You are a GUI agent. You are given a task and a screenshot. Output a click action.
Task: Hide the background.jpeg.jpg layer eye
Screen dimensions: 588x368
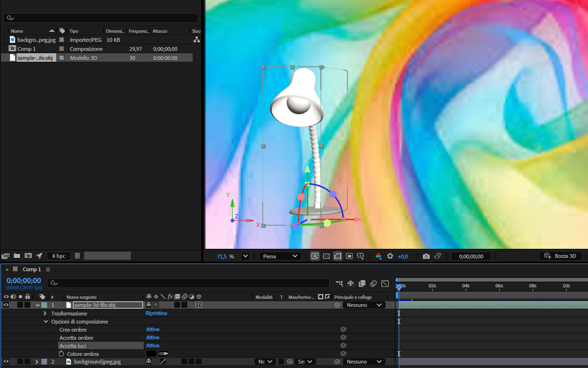coord(6,361)
